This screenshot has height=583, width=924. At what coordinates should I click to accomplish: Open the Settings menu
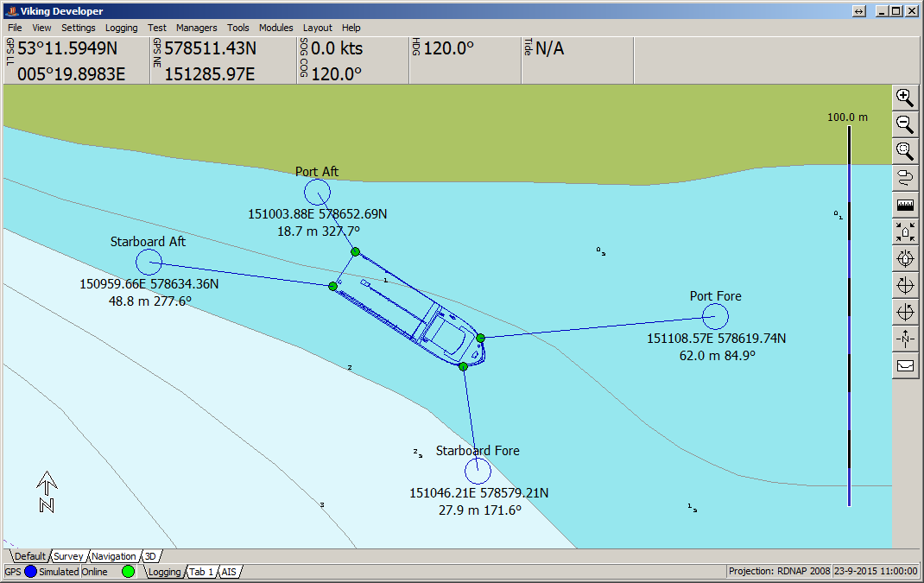(x=79, y=28)
